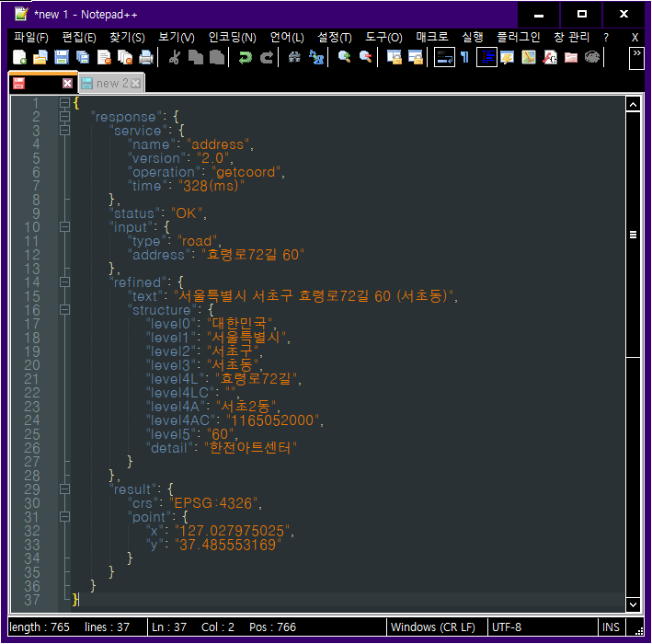Click the vertical scrollbar thumb

click(x=633, y=235)
